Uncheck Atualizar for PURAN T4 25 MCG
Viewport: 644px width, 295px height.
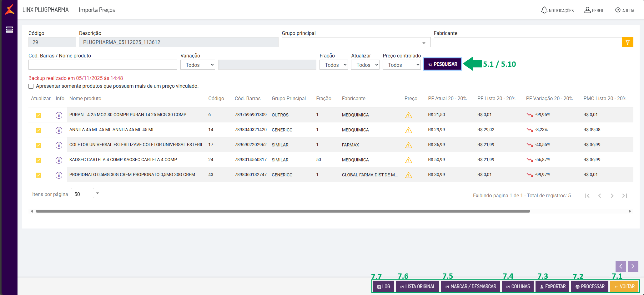[38, 115]
